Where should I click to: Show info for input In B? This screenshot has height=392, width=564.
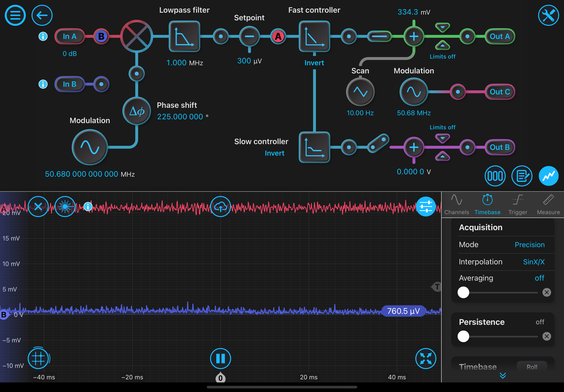pyautogui.click(x=43, y=84)
